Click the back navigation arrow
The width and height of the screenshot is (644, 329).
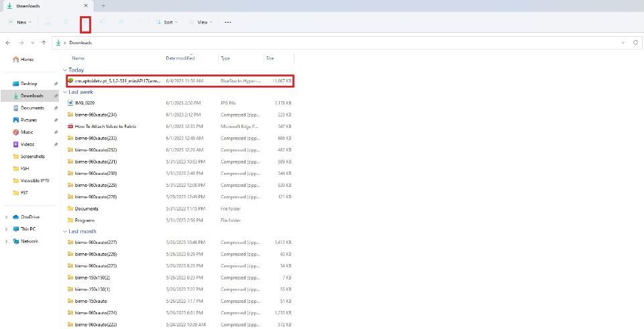pos(8,43)
